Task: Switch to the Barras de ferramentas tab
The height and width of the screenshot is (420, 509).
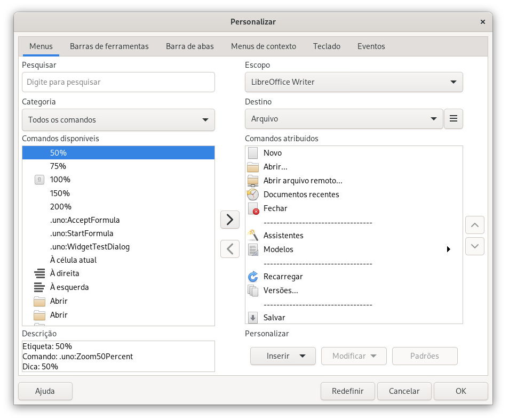Action: pyautogui.click(x=109, y=46)
